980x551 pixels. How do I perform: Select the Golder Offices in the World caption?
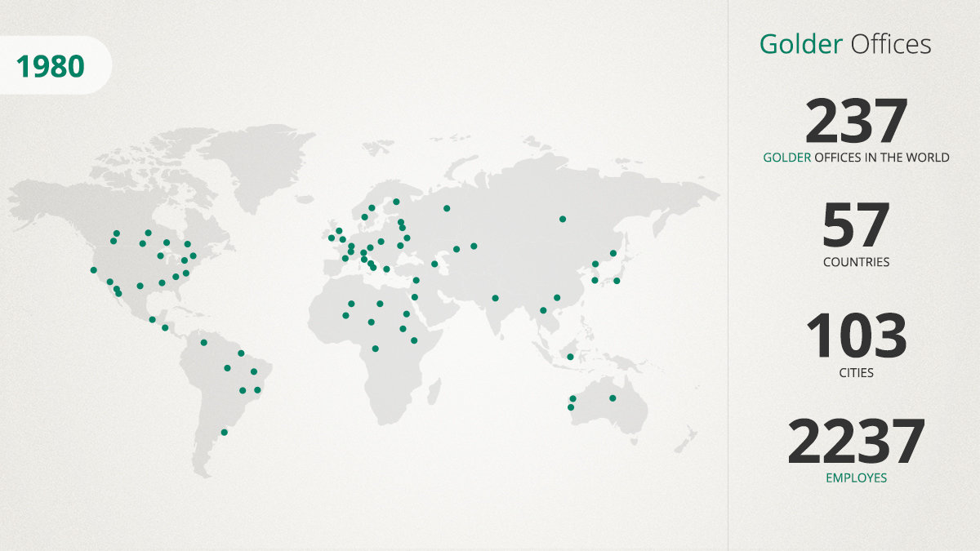coord(856,158)
